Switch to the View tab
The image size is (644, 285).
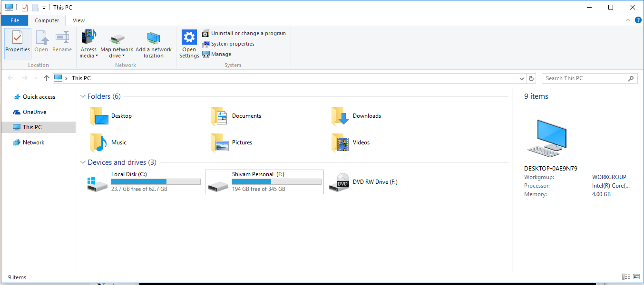click(78, 20)
